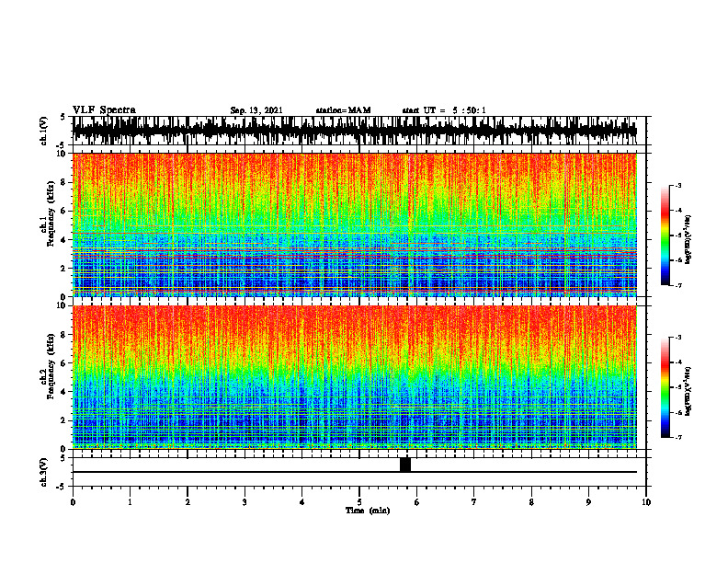The image size is (728, 563).
Task: Click the "0" tick label on the time axis
Action: pyautogui.click(x=73, y=502)
